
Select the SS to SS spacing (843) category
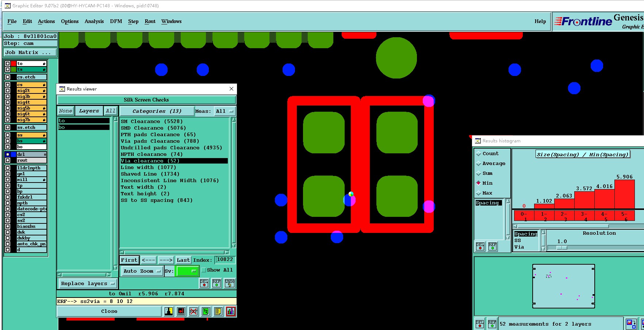[157, 200]
